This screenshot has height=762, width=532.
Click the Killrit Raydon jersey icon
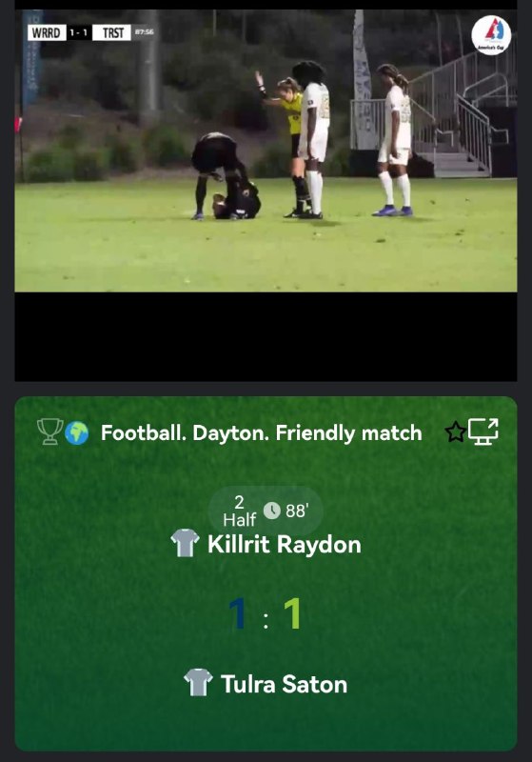[x=185, y=543]
